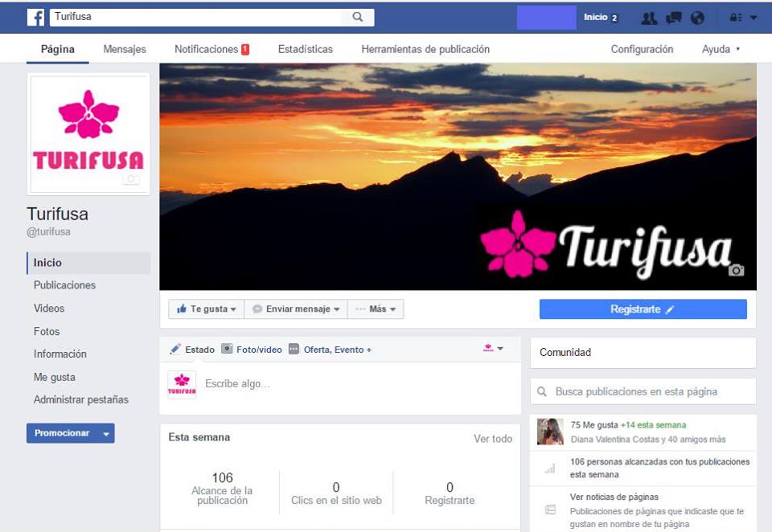Screen dimensions: 772x532
Task: Open the Configuración tab
Action: tap(642, 49)
